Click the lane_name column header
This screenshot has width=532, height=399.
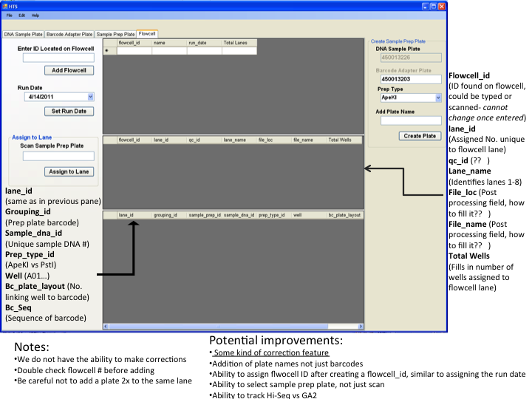239,140
